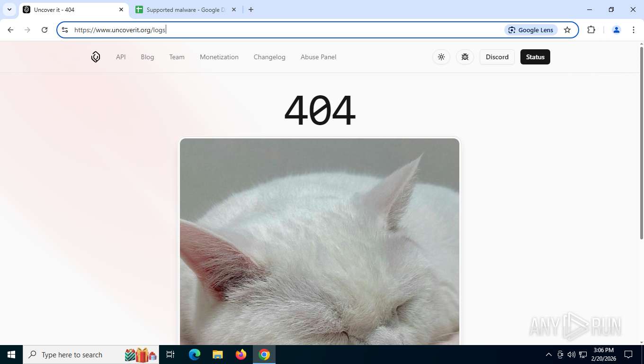Open a new tab with plus button
The image size is (644, 364).
pos(251,9)
